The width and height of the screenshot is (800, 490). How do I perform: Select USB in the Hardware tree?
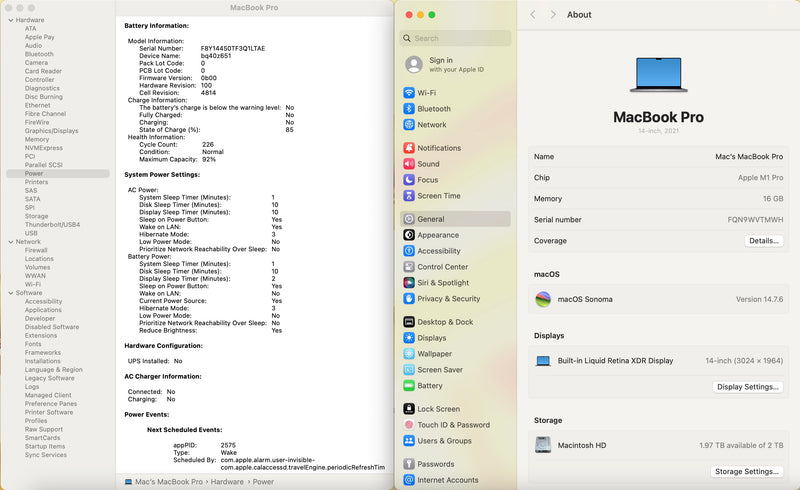pyautogui.click(x=31, y=233)
